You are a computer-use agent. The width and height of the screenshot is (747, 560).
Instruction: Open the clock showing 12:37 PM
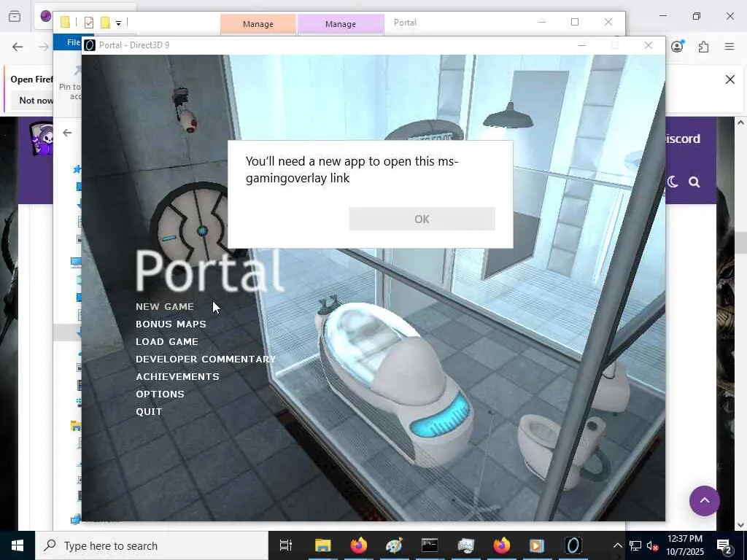pos(685,545)
